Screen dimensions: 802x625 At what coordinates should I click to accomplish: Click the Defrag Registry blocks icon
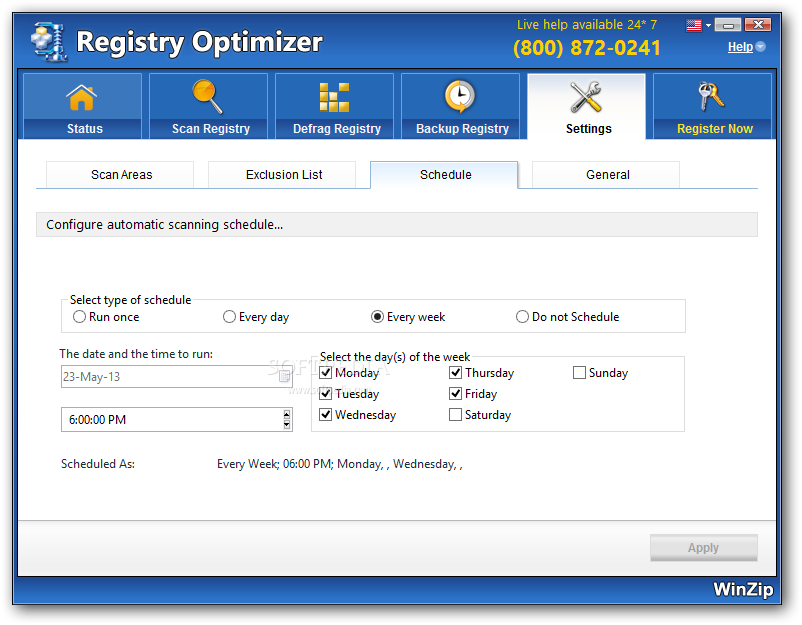click(334, 97)
